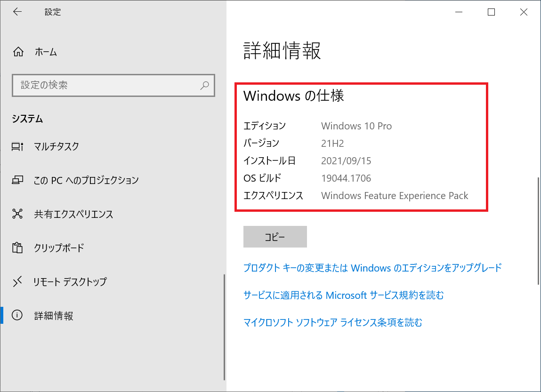The image size is (541, 392).
Task: Go to ホーム settings label
Action: tap(46, 52)
